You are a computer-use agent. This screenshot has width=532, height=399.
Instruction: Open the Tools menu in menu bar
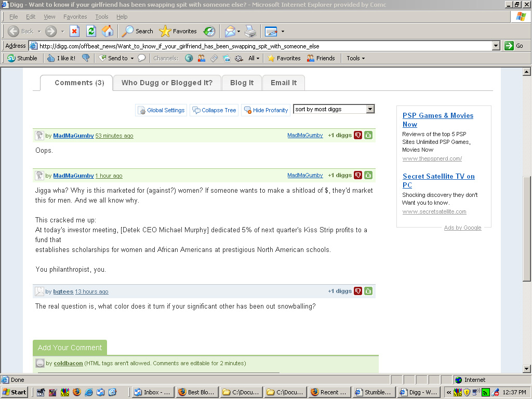[101, 17]
